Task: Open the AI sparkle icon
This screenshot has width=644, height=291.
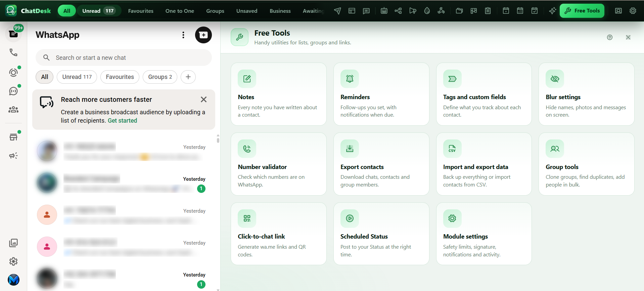Action: tap(552, 11)
